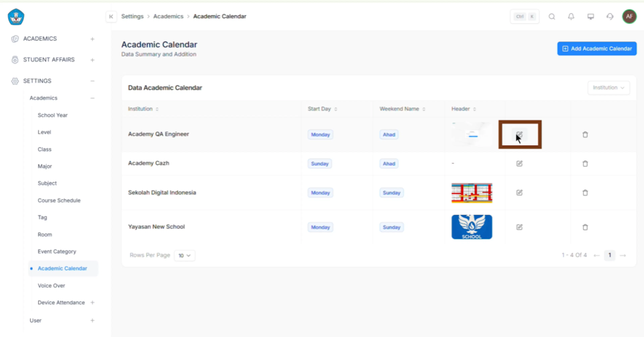Open the Rows Per Page dropdown

184,255
